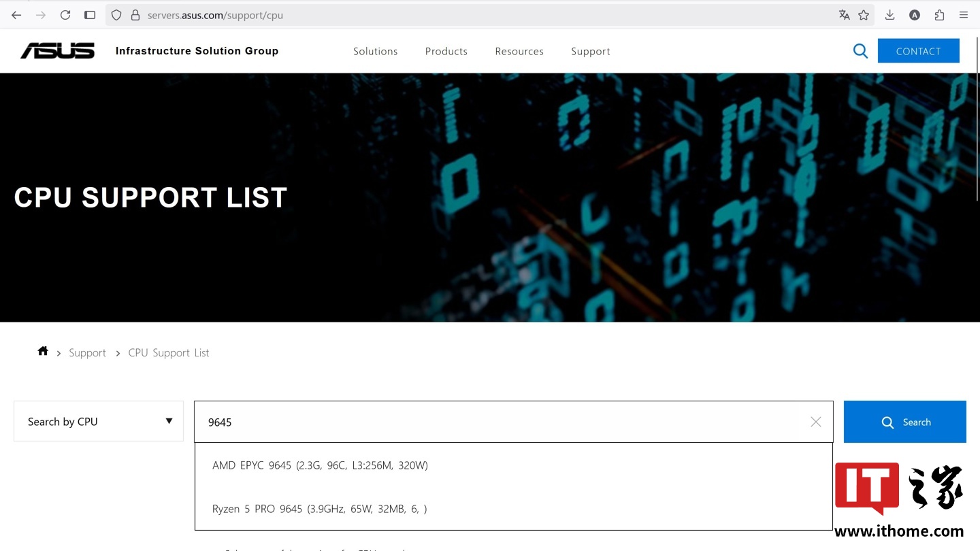Click the CONTACT button
The height and width of the screenshot is (551, 980).
918,51
